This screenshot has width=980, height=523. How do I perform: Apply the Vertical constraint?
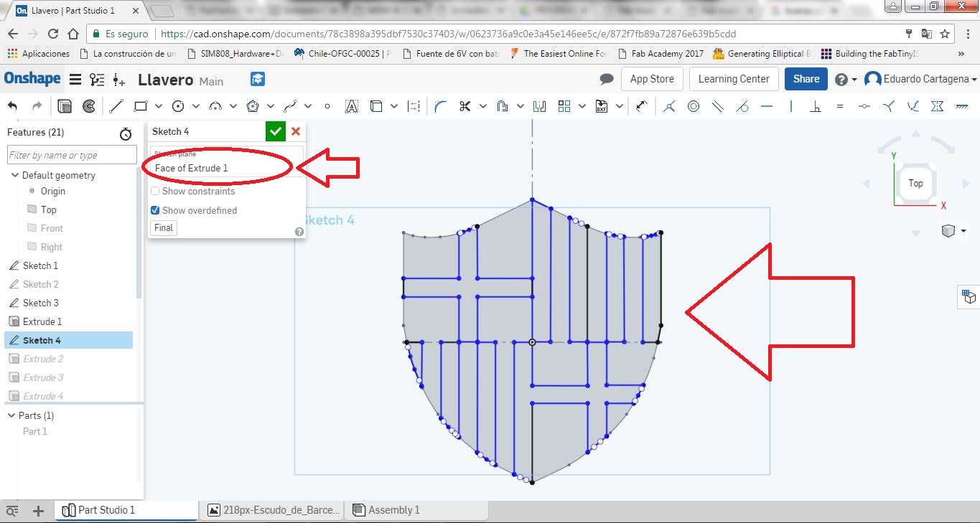tap(791, 106)
